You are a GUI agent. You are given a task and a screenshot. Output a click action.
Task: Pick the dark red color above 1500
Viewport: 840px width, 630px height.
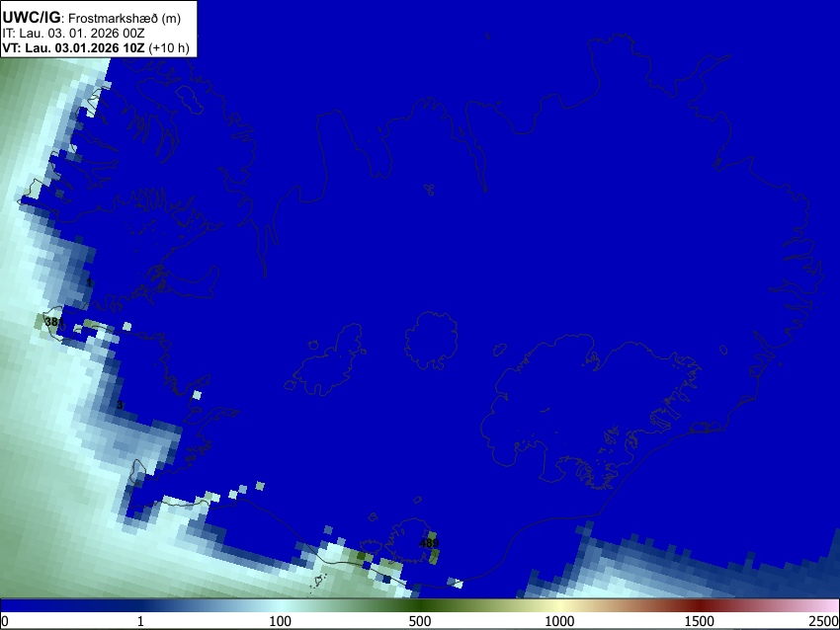699,605
